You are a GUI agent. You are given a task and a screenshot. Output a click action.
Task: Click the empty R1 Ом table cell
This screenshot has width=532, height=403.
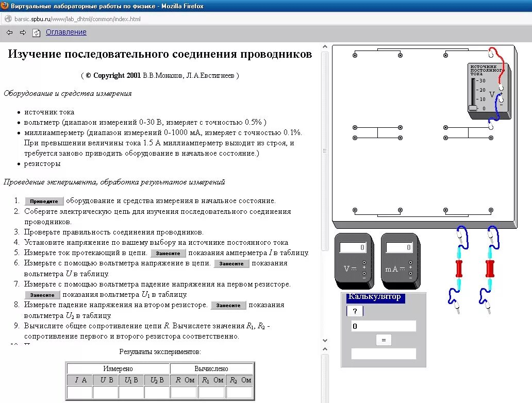tap(211, 392)
